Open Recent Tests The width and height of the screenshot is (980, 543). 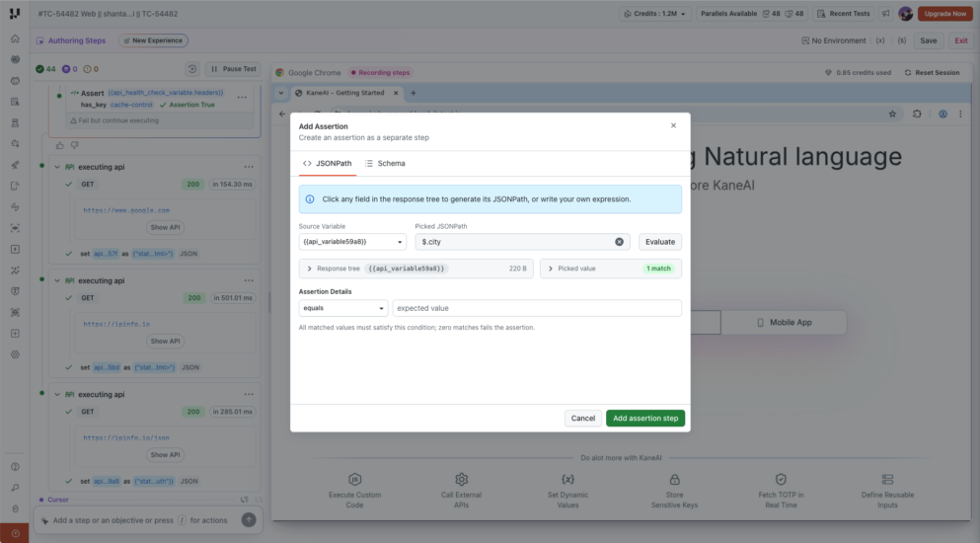843,14
